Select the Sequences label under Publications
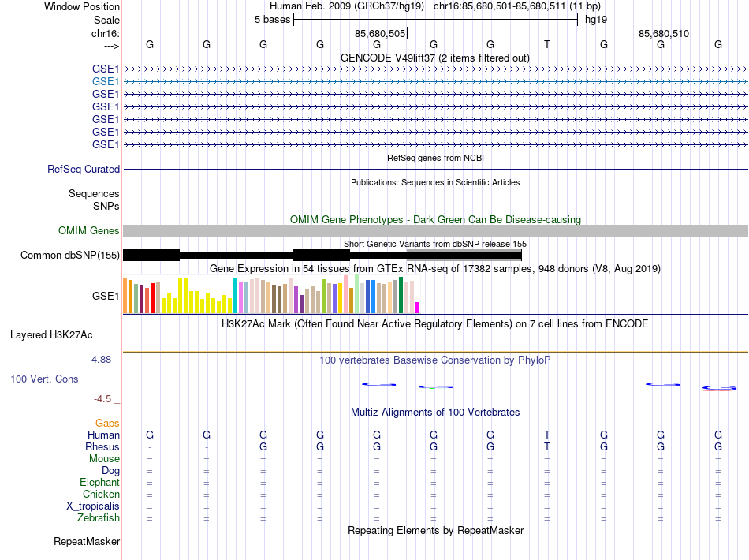This screenshot has height=560, width=749. (x=94, y=193)
